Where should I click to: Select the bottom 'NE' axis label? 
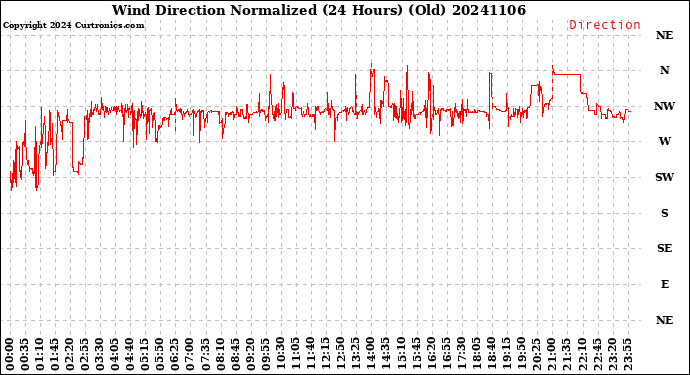click(664, 320)
